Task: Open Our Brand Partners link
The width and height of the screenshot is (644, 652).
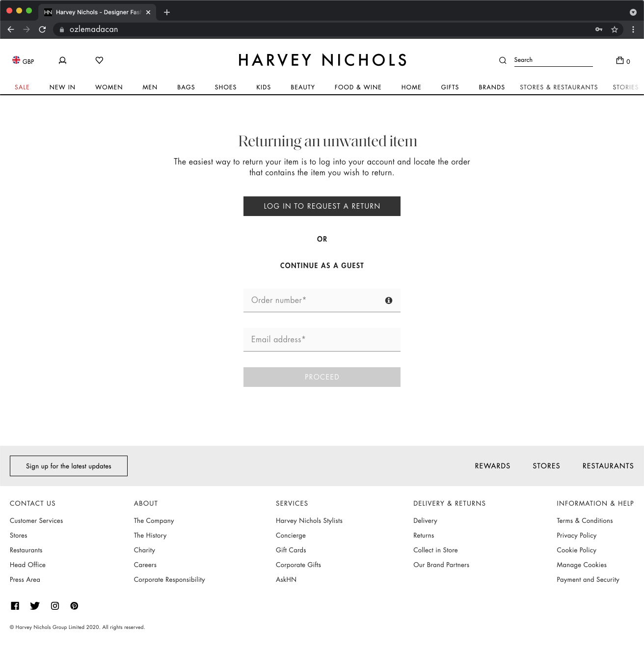Action: (441, 565)
